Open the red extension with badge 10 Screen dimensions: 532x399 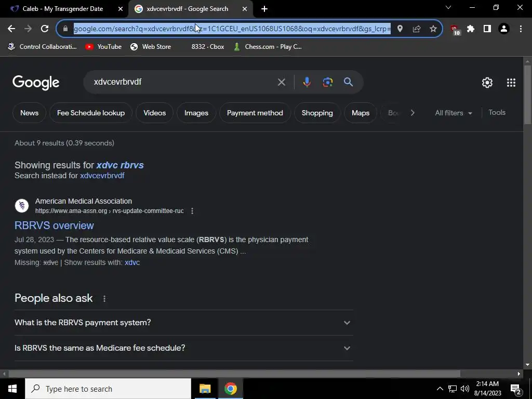[x=455, y=30]
